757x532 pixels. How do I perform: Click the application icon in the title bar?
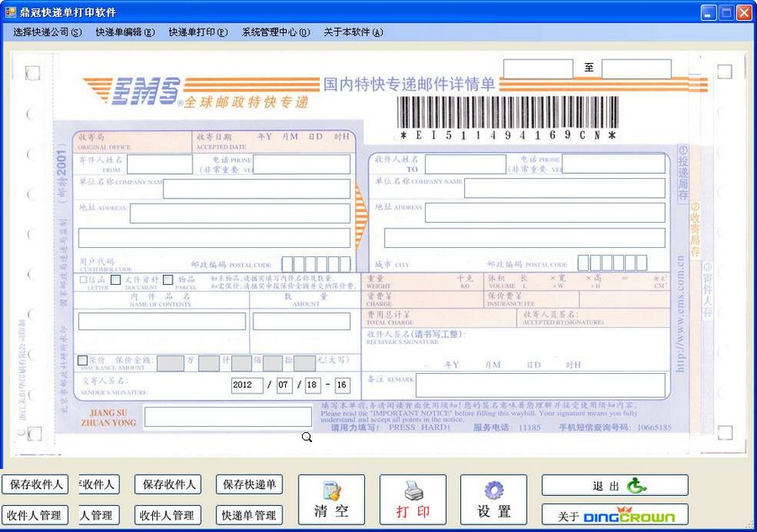[10, 11]
